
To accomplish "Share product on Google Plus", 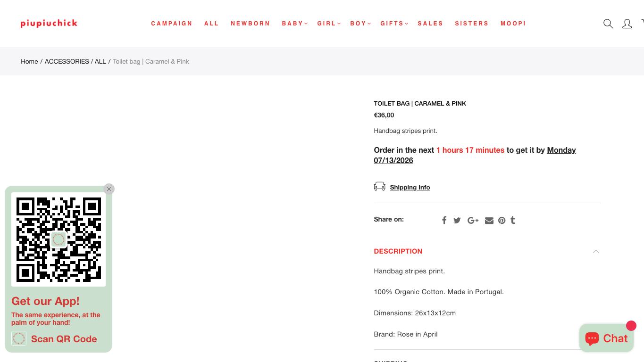I will click(x=473, y=220).
